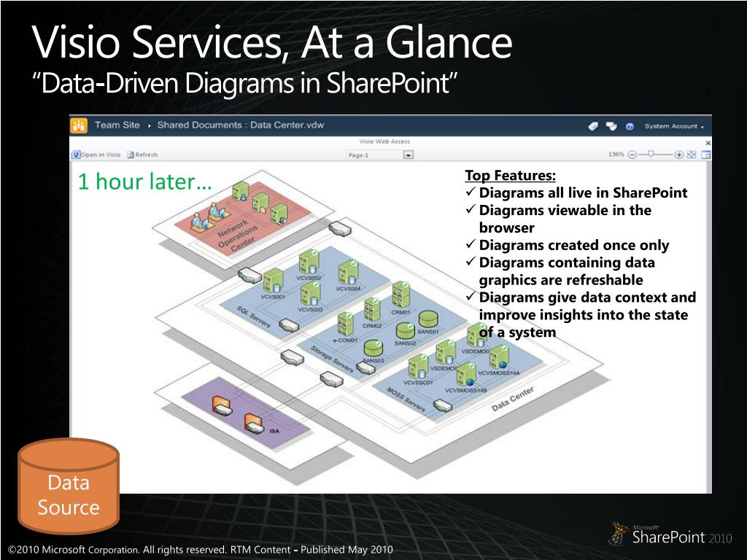Select the VCVSMOSS14B web server shape
This screenshot has width=747, height=560.
tap(466, 374)
